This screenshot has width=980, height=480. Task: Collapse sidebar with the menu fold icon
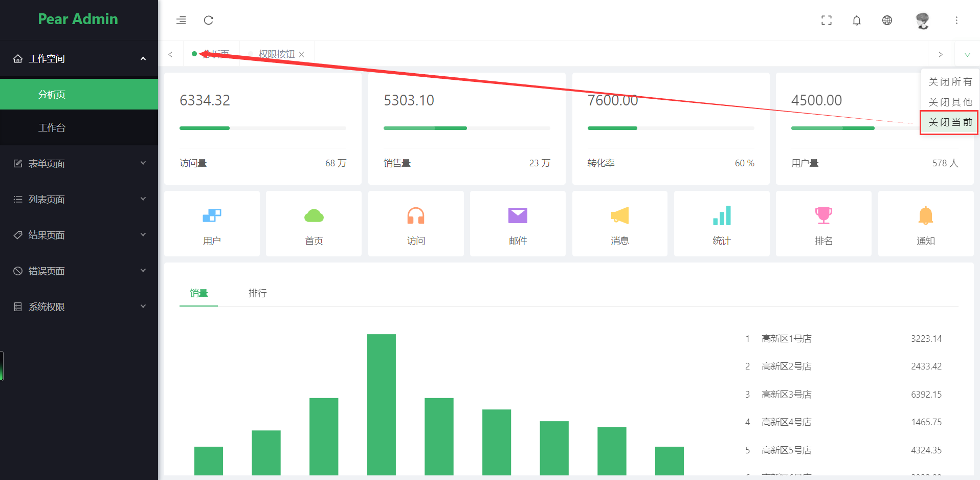point(181,20)
